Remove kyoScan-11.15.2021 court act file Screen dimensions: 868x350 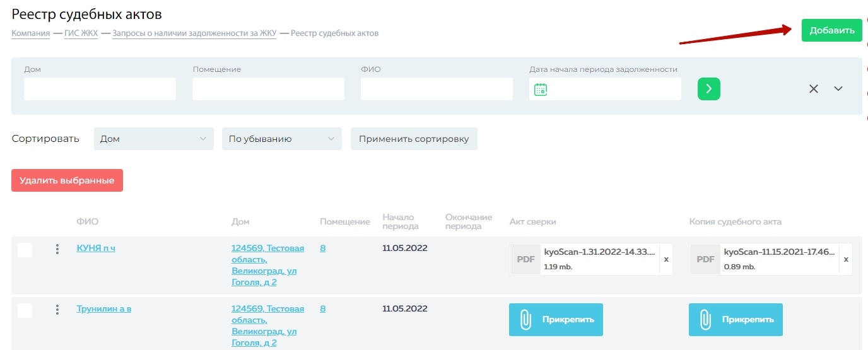coord(846,259)
